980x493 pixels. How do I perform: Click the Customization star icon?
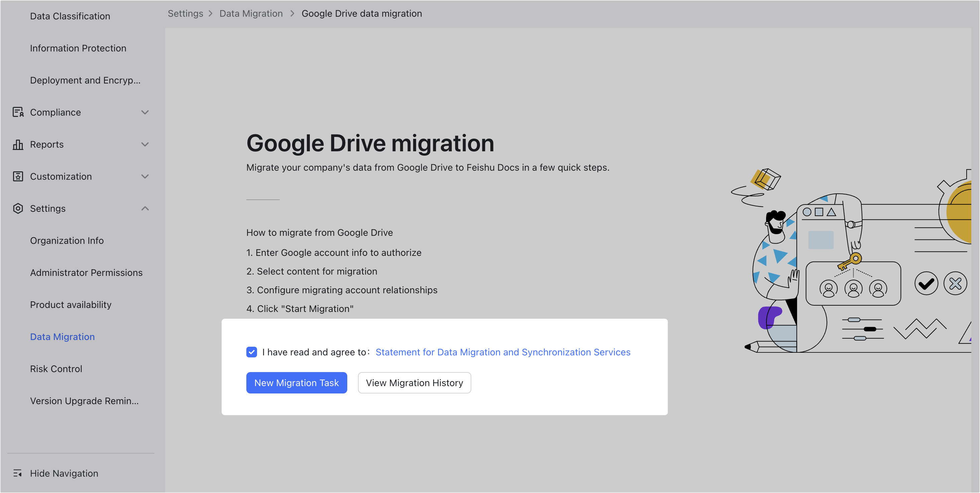click(18, 176)
